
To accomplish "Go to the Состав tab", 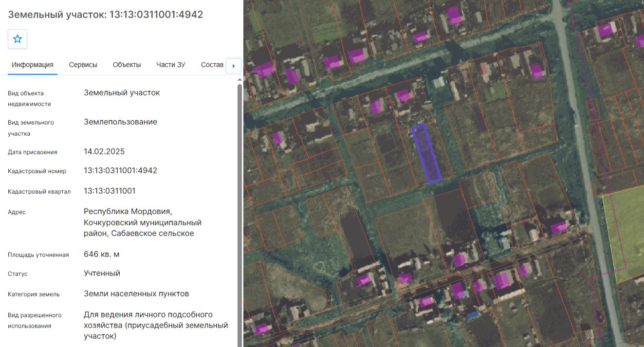I will (x=212, y=65).
